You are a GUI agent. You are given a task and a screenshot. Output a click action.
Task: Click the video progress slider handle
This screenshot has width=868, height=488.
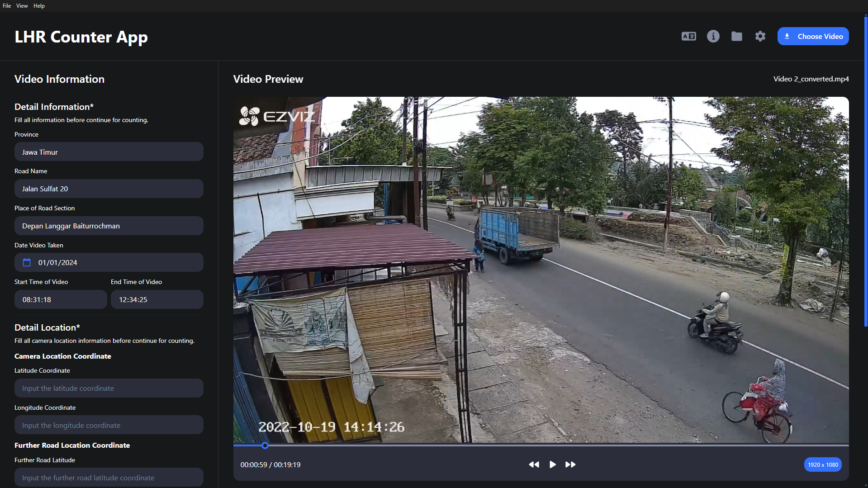[265, 445]
